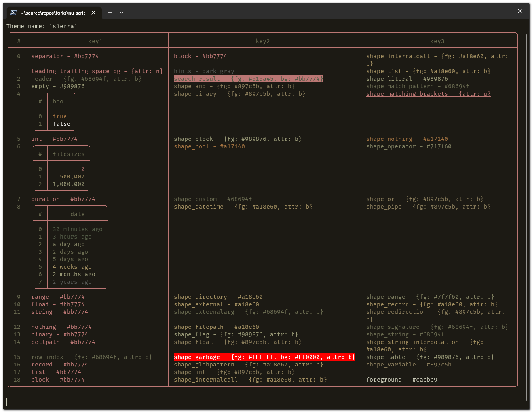Screen dimensions: 532x412
Task: Click the shape_int entry
Action: (234, 372)
